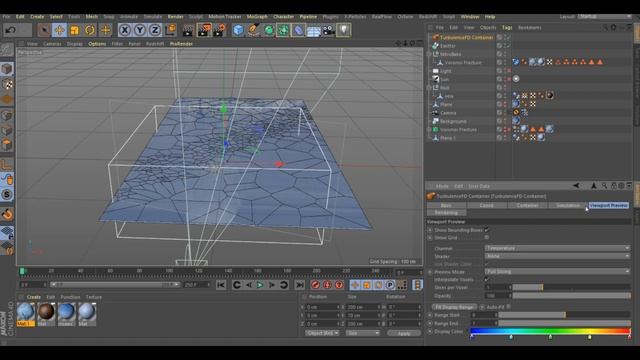Open the viewport Options menu
This screenshot has height=360, width=640.
coord(97,44)
